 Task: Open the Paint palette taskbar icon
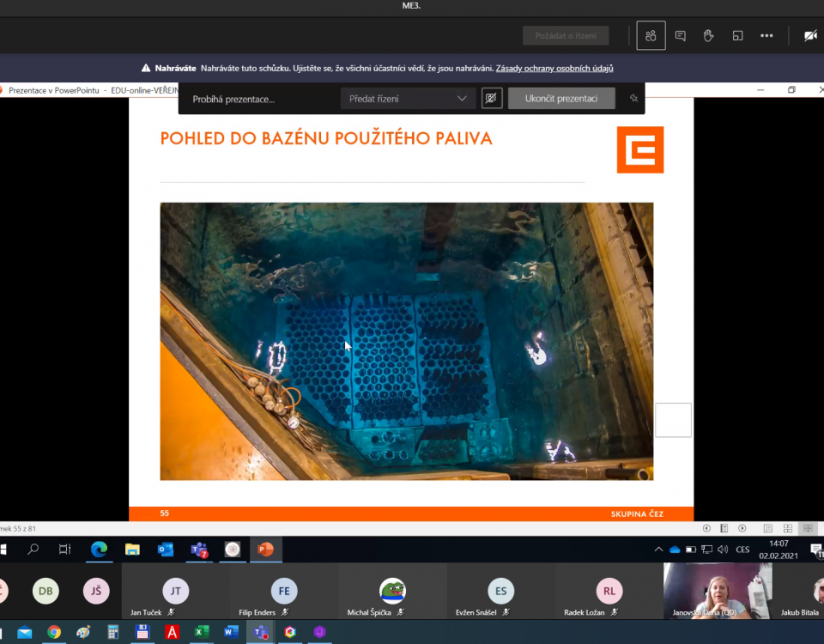point(83,632)
